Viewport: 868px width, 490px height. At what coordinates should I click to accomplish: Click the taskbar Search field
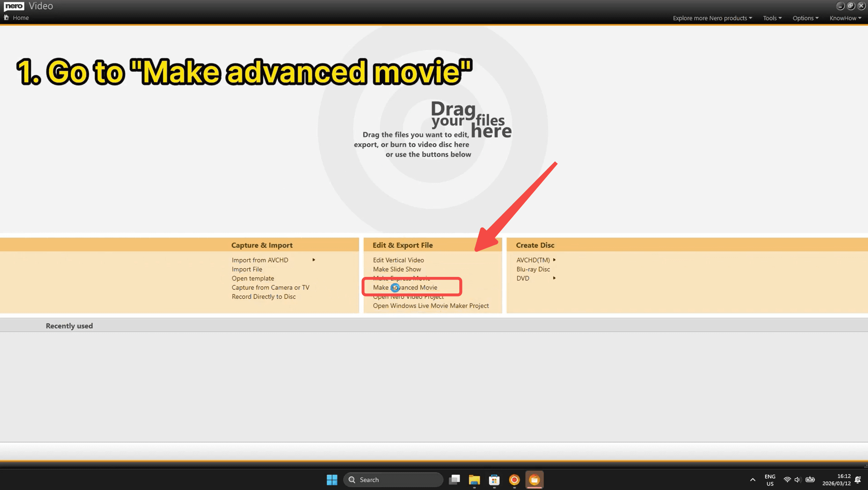(x=393, y=480)
